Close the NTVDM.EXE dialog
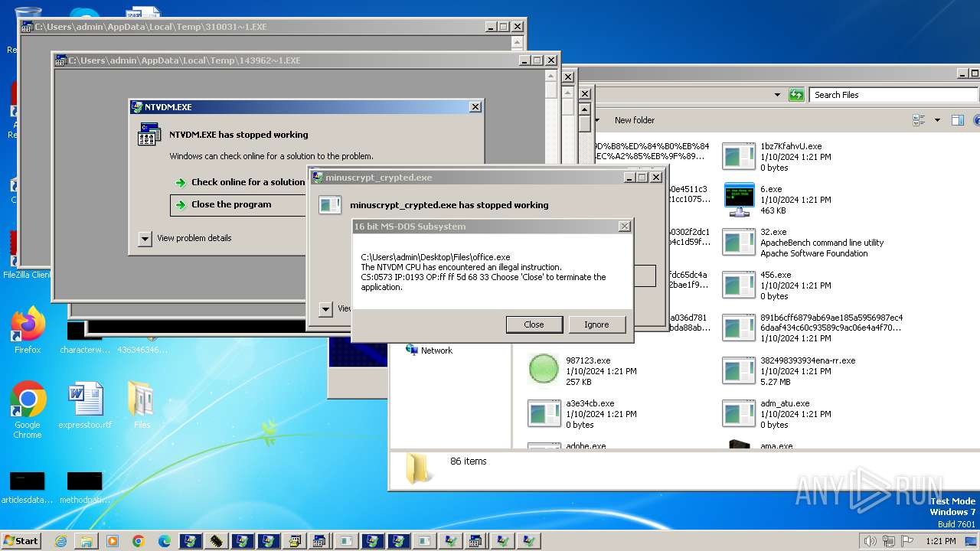980x551 pixels. tap(475, 107)
